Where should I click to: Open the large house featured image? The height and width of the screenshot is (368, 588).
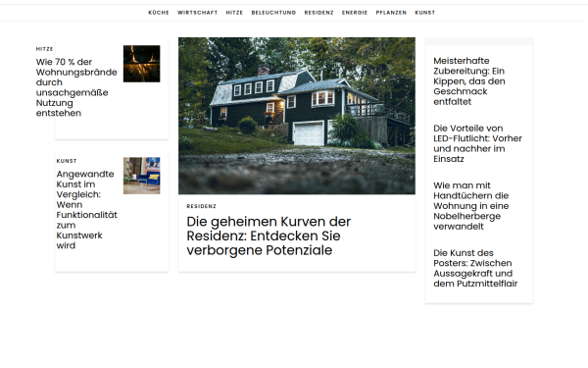pos(297,116)
